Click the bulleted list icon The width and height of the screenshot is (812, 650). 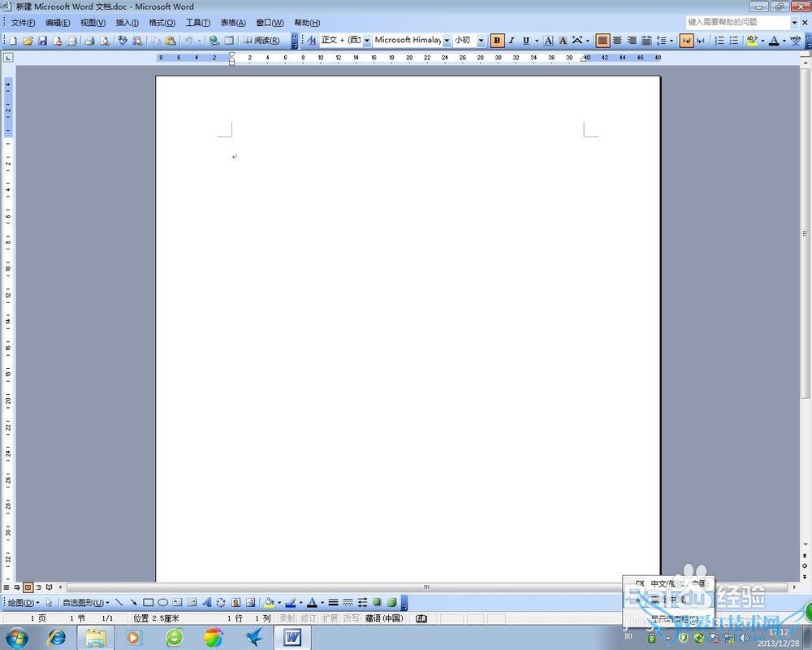click(734, 41)
